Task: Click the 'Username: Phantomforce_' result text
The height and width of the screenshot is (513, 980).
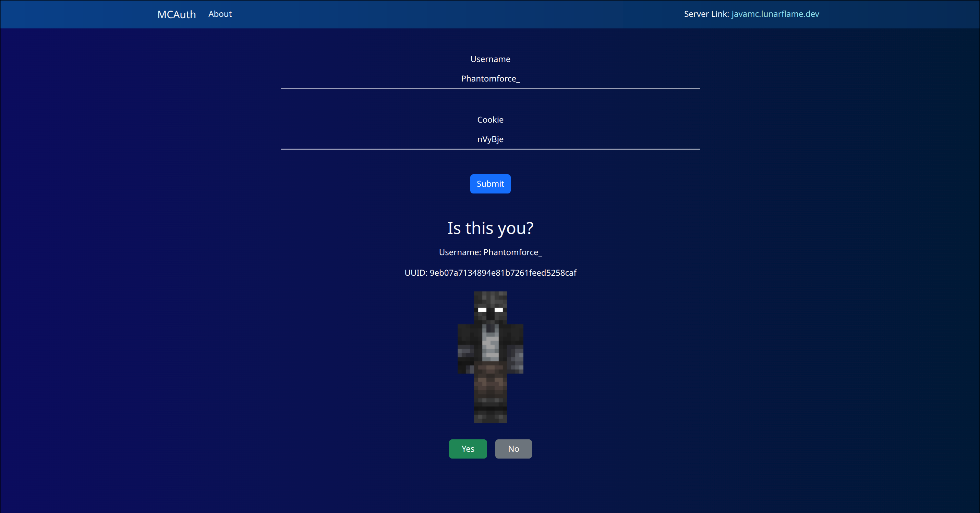Action: tap(490, 252)
